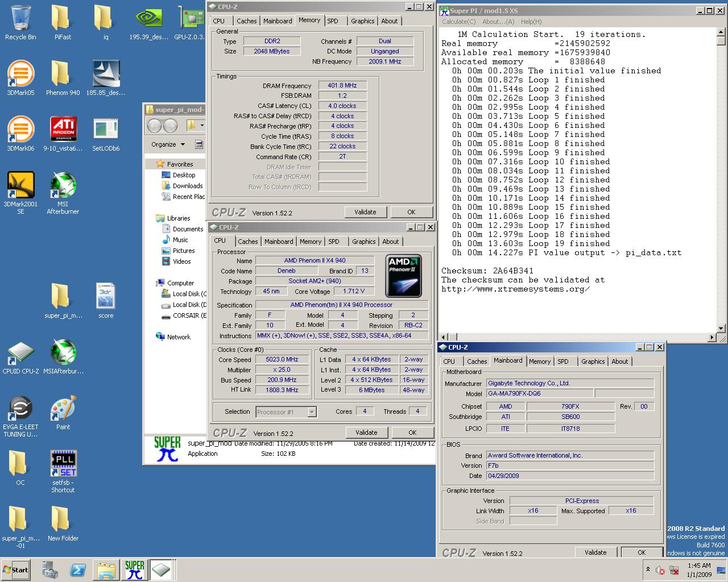Open EVGA E-LEET Tuning Utility shortcut
This screenshot has width=728, height=582.
click(x=20, y=417)
